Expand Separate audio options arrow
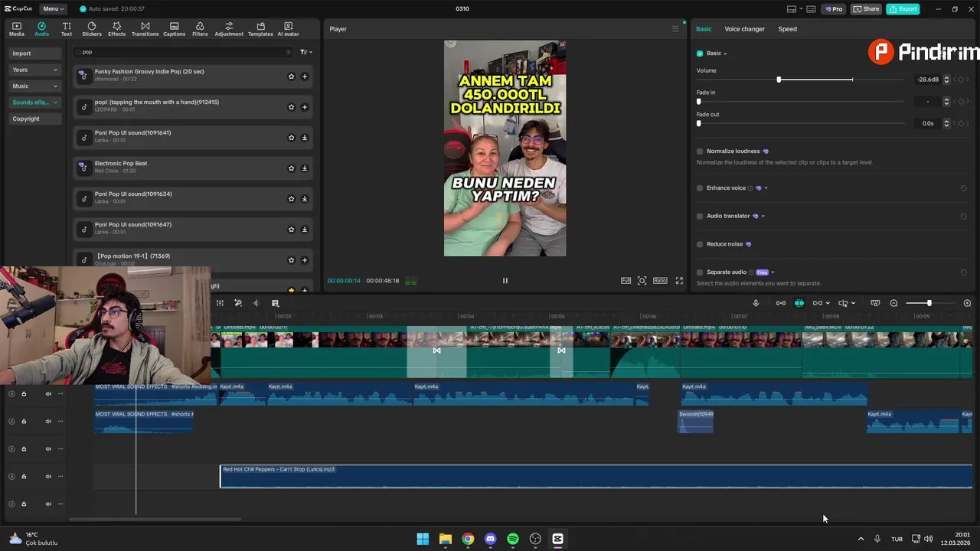Screen dimensions: 980x551 773,272
